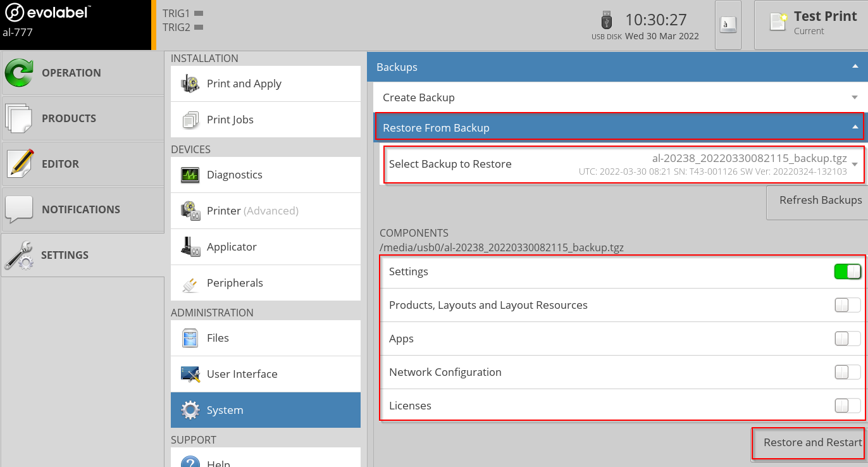Open the on-screen keyboard button

tap(728, 25)
